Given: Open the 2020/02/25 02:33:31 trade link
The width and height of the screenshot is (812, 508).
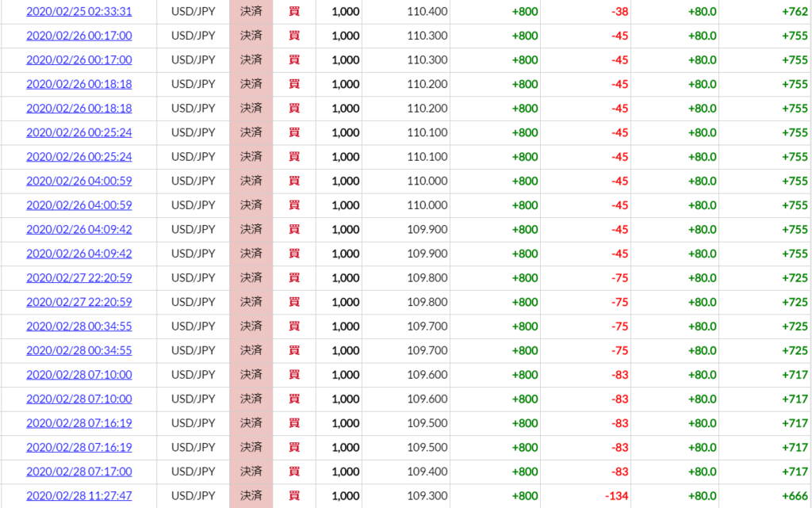Looking at the screenshot, I should [x=79, y=11].
